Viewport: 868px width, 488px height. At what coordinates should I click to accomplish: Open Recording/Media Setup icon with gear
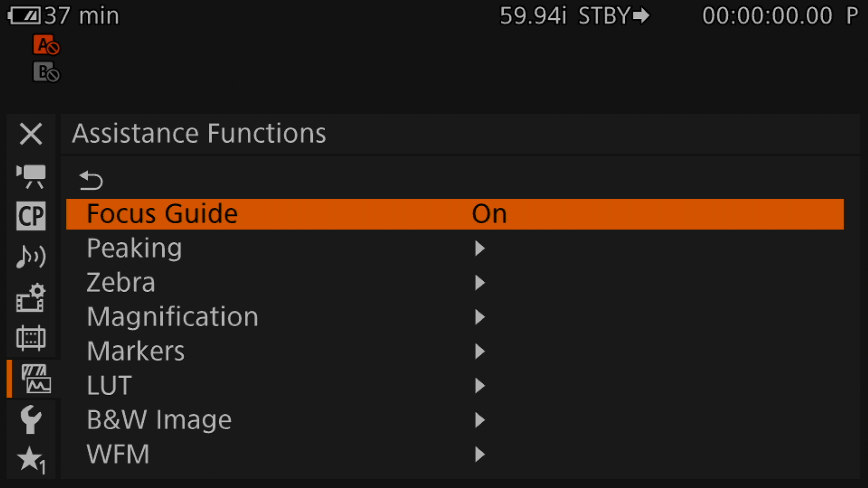point(31,298)
